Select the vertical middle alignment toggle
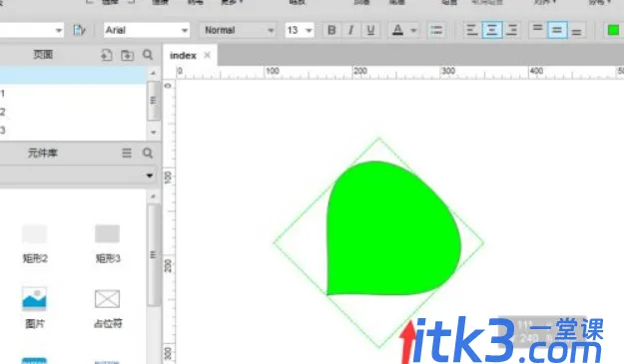 [x=557, y=30]
